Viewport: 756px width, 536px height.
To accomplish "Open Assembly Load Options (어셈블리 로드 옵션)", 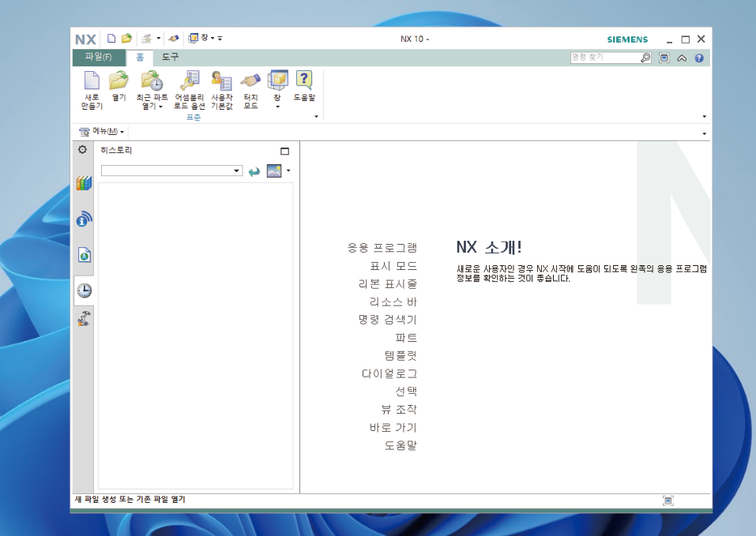I will (x=190, y=90).
